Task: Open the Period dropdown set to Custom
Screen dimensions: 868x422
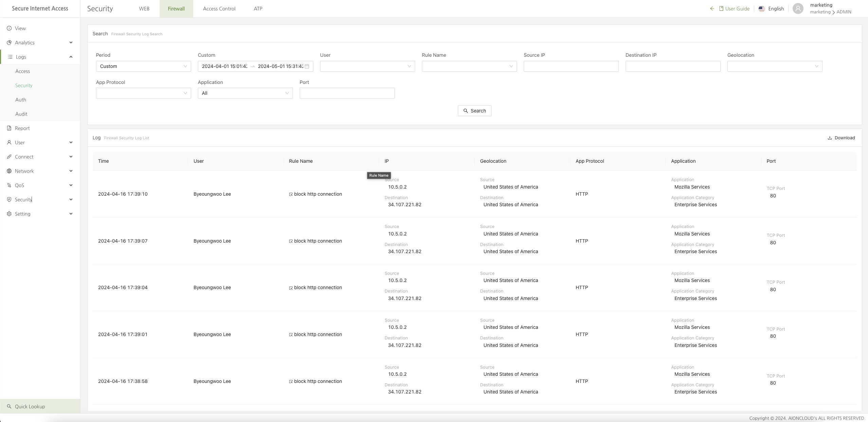Action: pyautogui.click(x=143, y=66)
